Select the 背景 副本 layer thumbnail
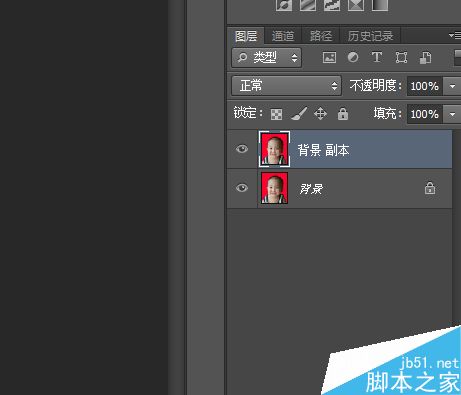This screenshot has width=461, height=395. pyautogui.click(x=274, y=149)
